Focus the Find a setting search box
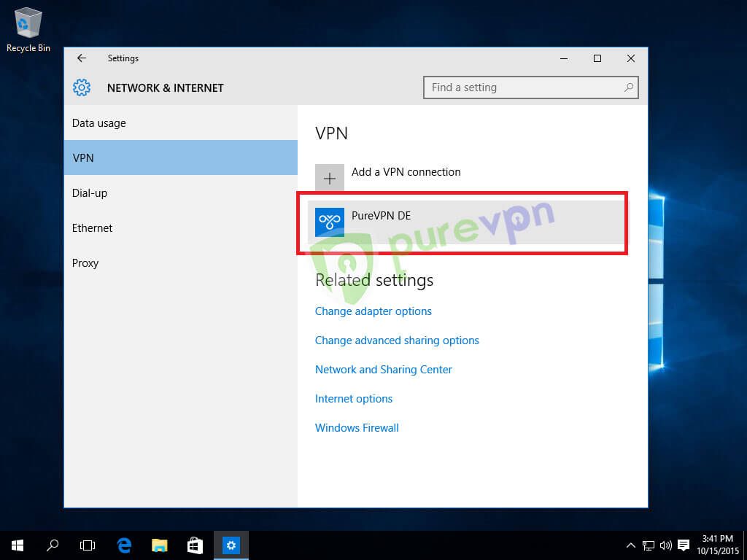Screen dimensions: 747x560 click(531, 87)
